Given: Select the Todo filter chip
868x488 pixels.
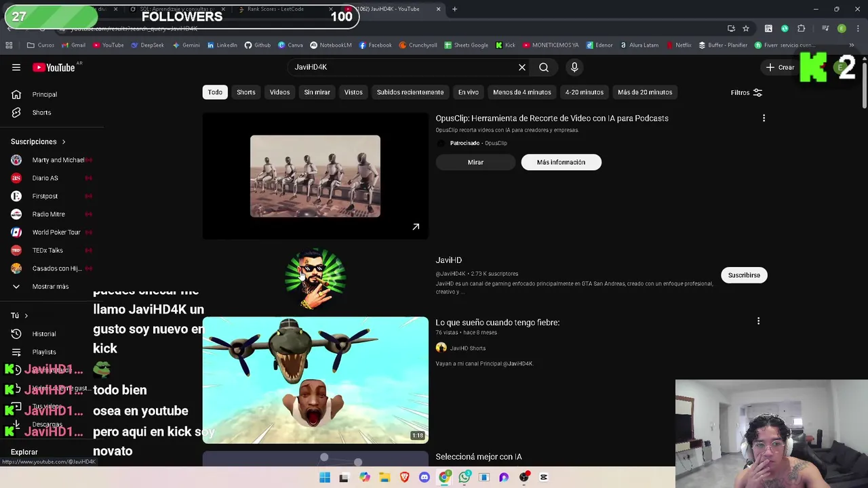Looking at the screenshot, I should click(215, 92).
